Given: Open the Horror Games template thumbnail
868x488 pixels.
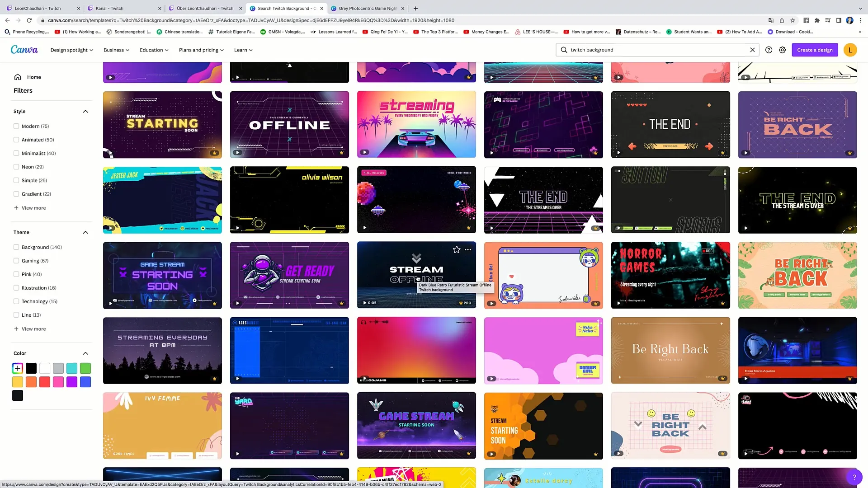Looking at the screenshot, I should tap(670, 275).
